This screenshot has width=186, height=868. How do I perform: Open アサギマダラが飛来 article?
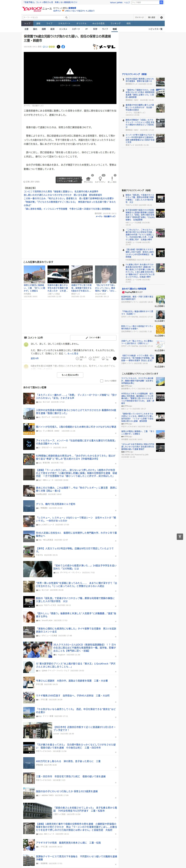pos(69,843)
